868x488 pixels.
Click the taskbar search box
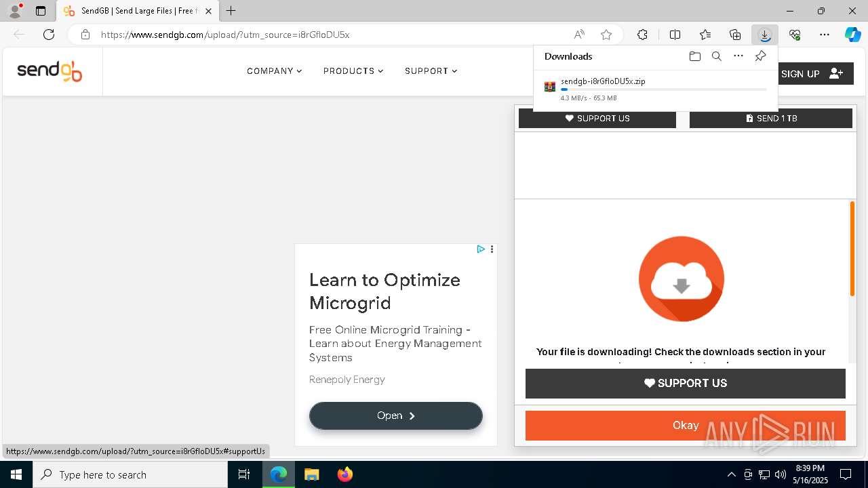(130, 474)
